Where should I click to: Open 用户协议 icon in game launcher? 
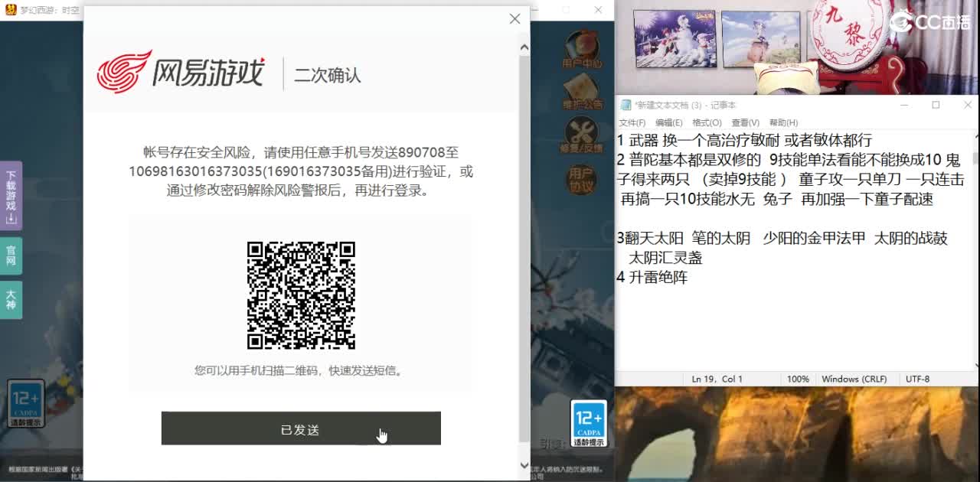582,178
